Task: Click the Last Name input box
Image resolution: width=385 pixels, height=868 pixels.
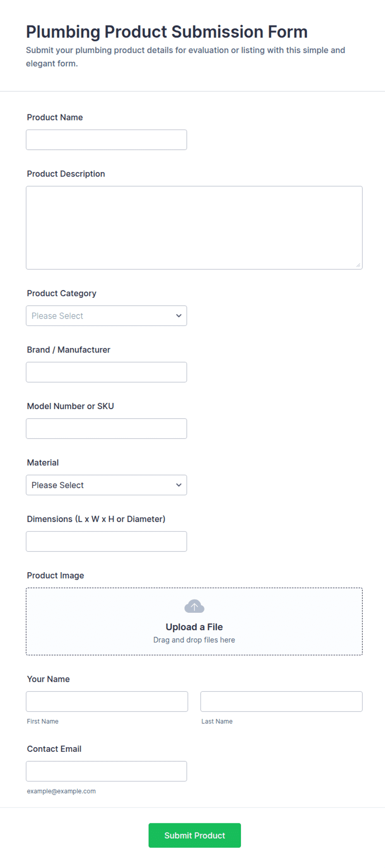Action: 282,701
